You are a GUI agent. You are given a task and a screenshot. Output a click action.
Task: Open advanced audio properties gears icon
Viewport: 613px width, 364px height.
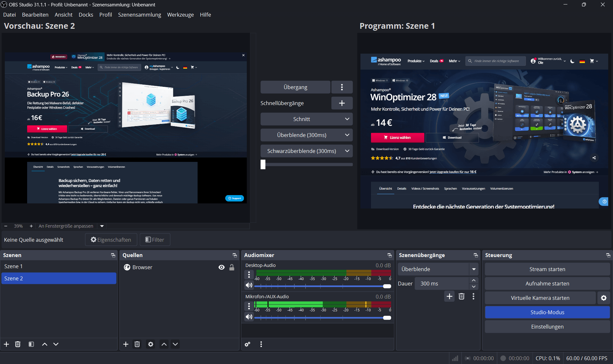pos(247,344)
